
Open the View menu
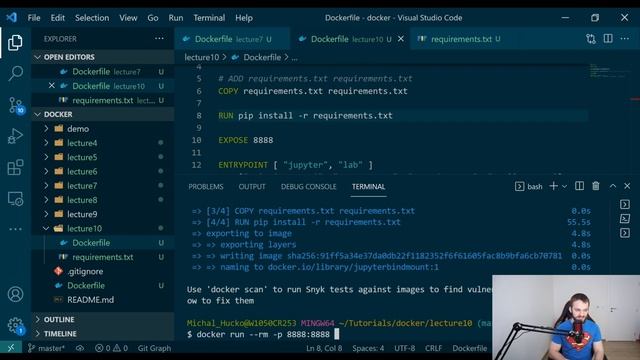point(128,18)
